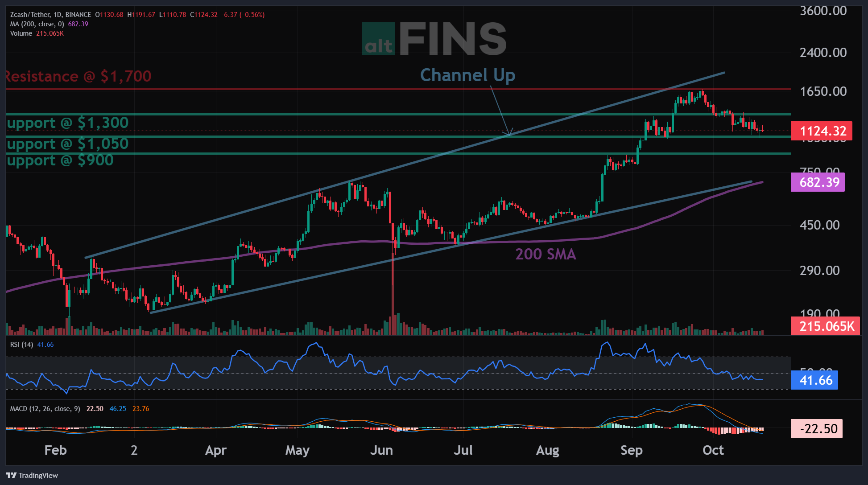The image size is (868, 485).
Task: Select the Support @ $1,050 label
Action: pyautogui.click(x=67, y=144)
